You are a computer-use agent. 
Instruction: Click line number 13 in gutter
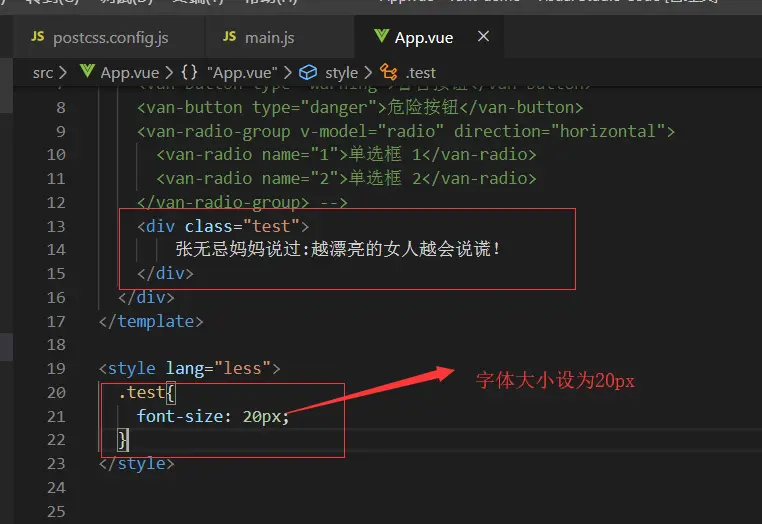coord(56,227)
